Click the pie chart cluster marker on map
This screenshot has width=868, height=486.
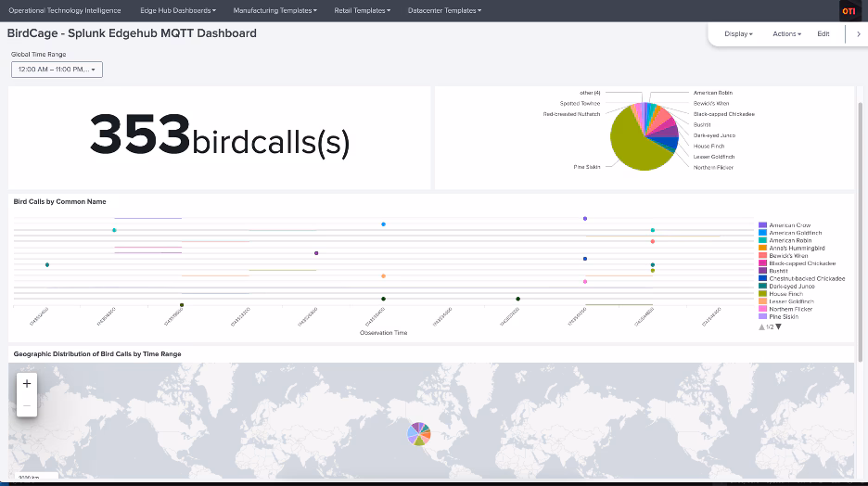pyautogui.click(x=419, y=433)
